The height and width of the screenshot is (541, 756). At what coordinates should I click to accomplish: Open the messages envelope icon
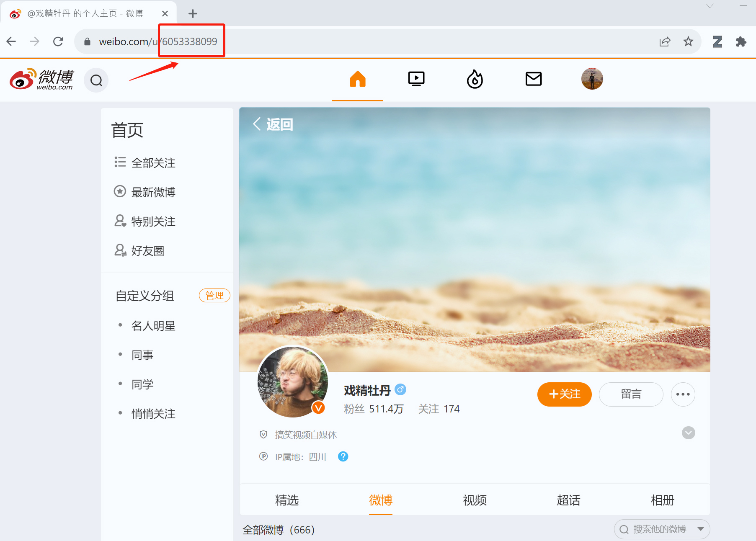tap(533, 79)
